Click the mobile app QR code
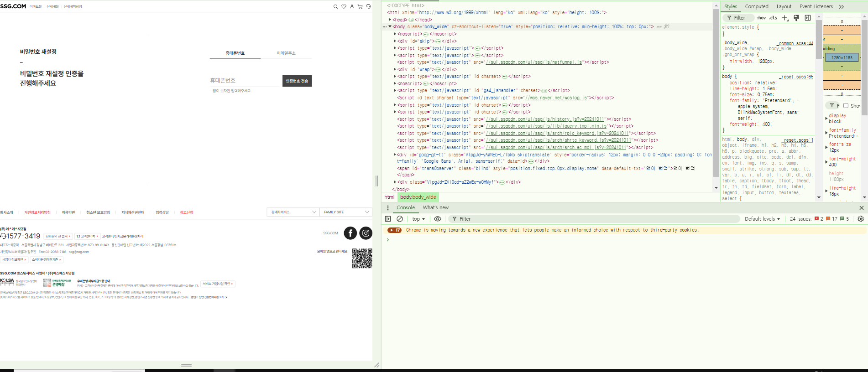 pos(362,258)
